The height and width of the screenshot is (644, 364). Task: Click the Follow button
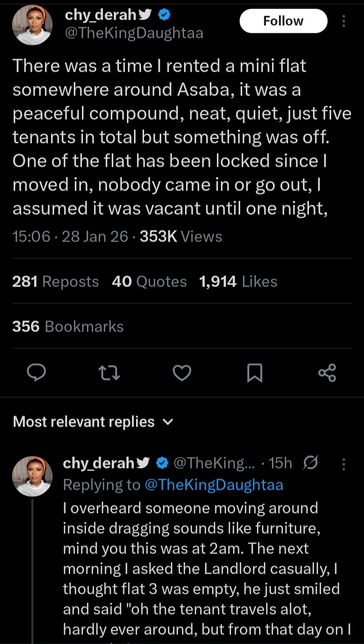[283, 21]
